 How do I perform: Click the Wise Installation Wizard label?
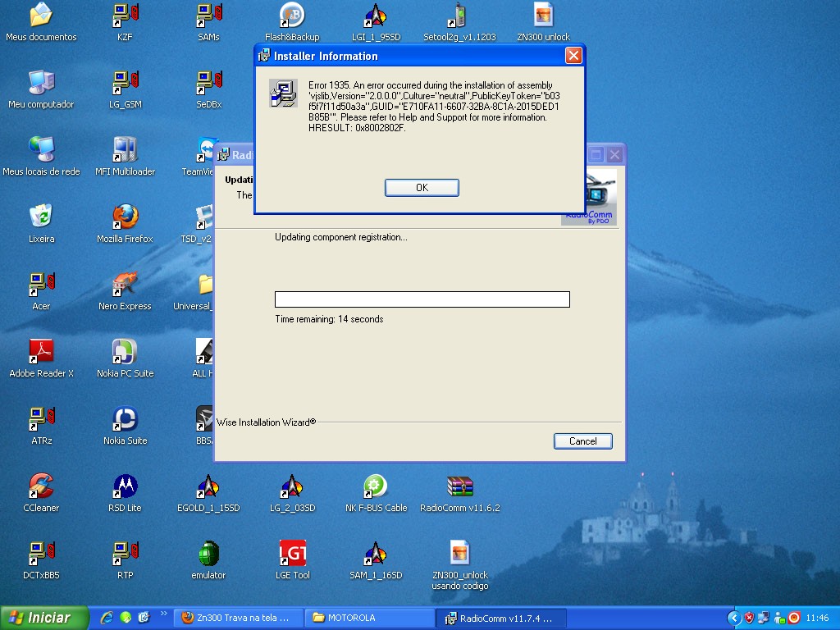266,422
